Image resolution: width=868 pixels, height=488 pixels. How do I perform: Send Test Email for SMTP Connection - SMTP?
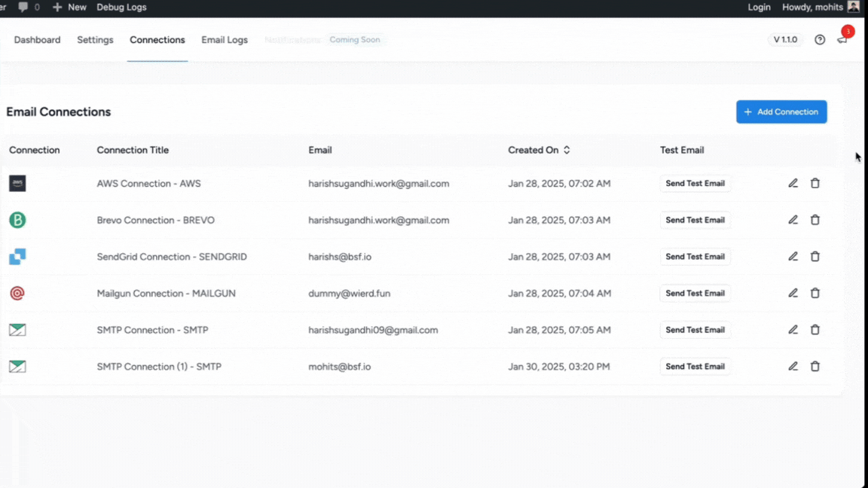(695, 329)
